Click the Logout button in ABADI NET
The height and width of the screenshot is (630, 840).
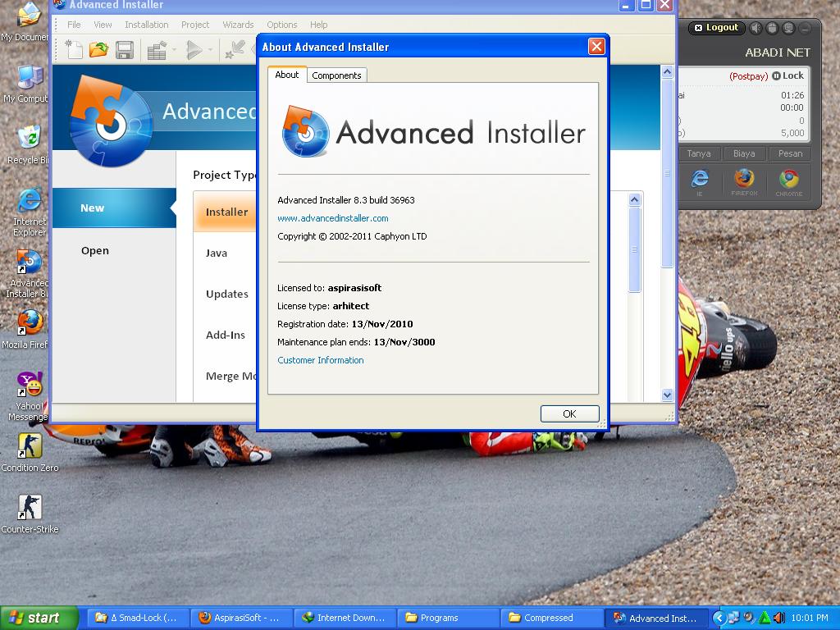pyautogui.click(x=716, y=27)
